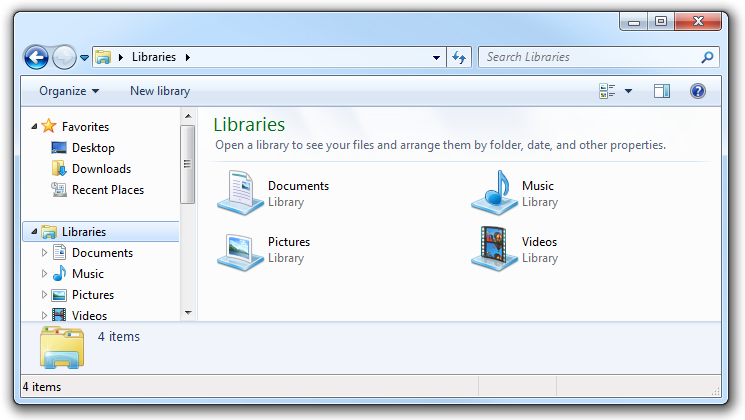Select Pictures in navigation tree
This screenshot has width=745, height=420.
coord(93,295)
